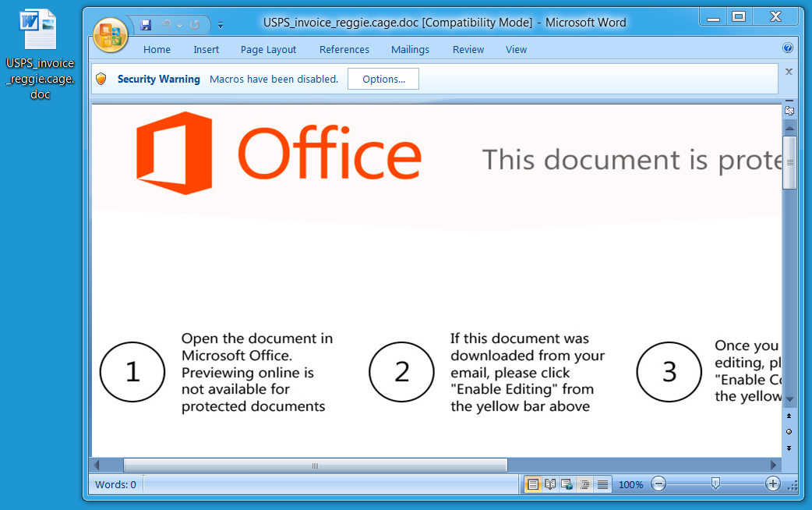The height and width of the screenshot is (510, 812).
Task: Click the Previous Page double-arrow button
Action: (789, 416)
